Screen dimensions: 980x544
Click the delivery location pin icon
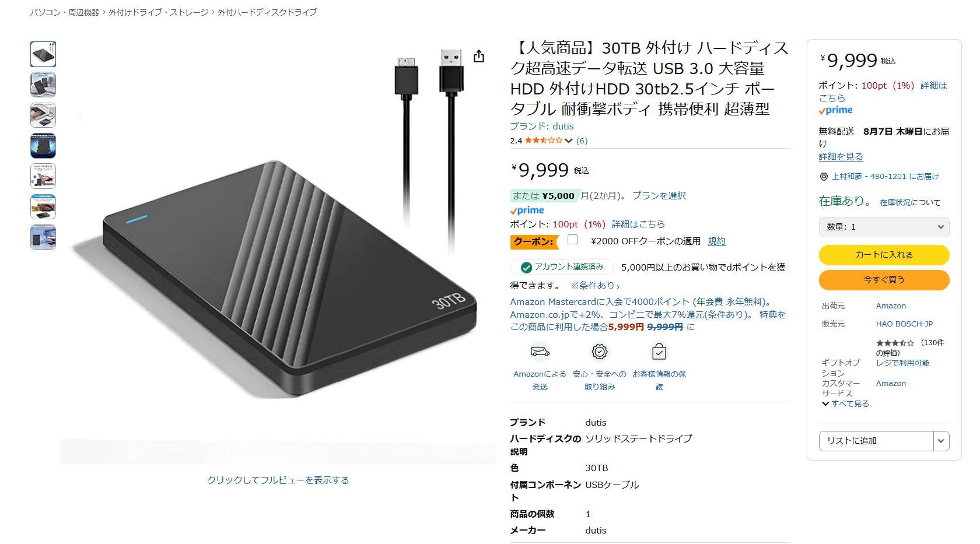click(x=824, y=177)
